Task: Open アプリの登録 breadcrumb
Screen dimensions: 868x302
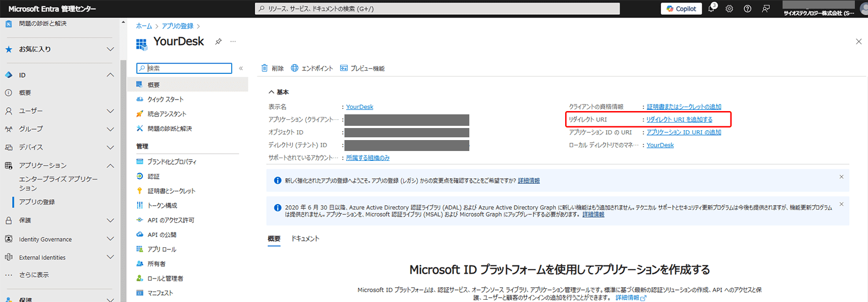Action: pos(177,26)
